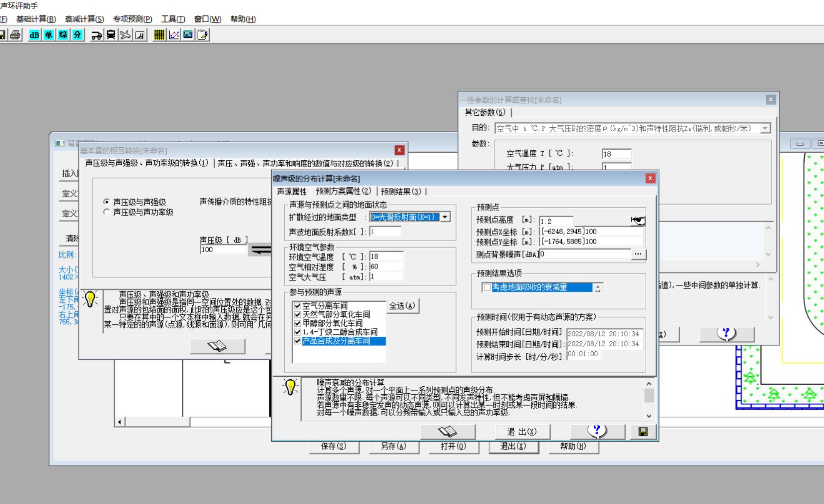Toggle the 产品合成及分离车间 source checkbox
Image resolution: width=824 pixels, height=504 pixels.
(298, 341)
